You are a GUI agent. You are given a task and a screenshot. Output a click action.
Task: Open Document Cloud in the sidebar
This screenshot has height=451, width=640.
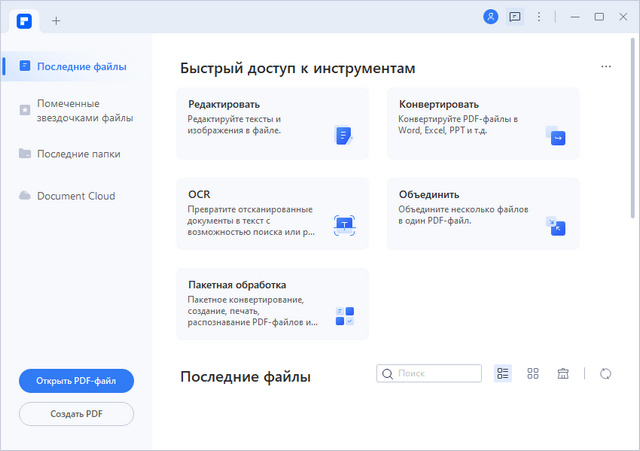76,196
